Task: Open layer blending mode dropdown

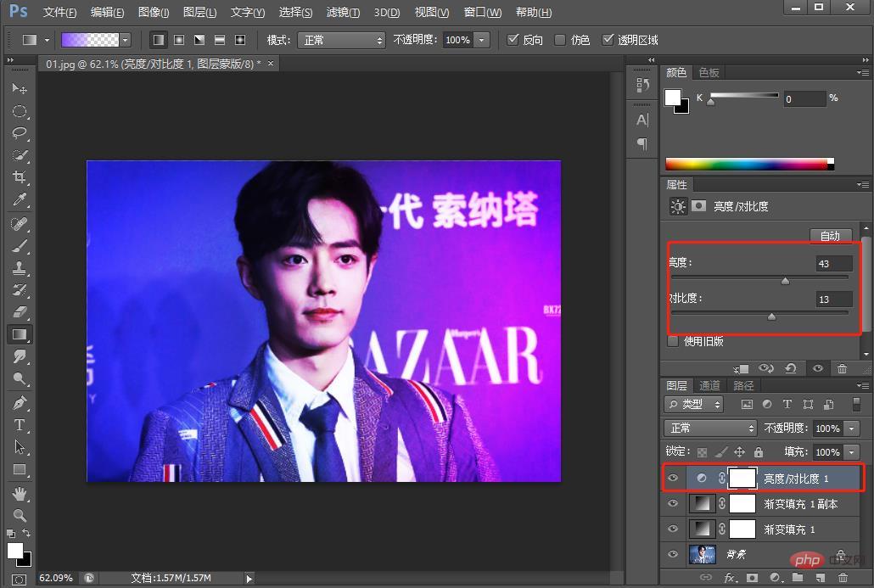Action: tap(710, 428)
